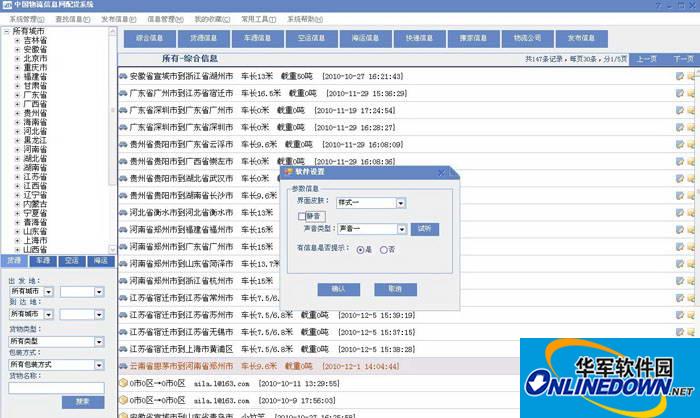Switch to the 车源信息 tab
The image size is (700, 418).
coord(258,38)
